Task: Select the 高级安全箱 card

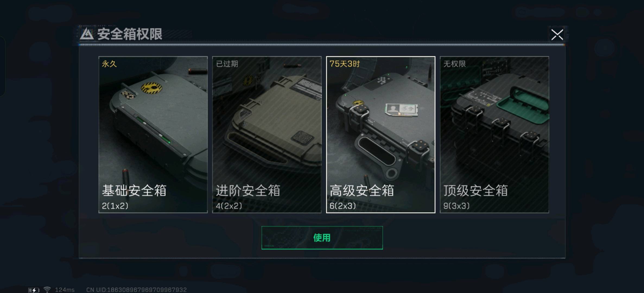Action: [x=380, y=135]
